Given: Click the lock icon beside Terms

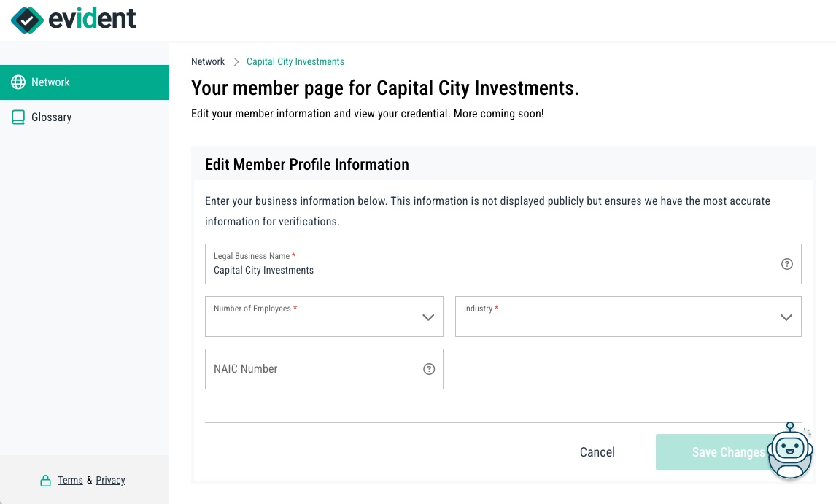Looking at the screenshot, I should pos(44,480).
